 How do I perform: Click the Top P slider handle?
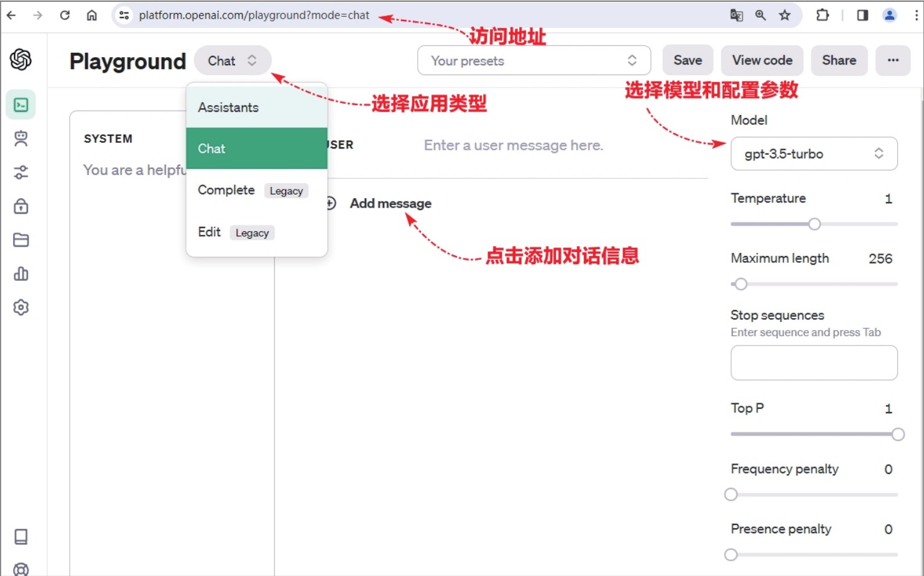pos(898,434)
